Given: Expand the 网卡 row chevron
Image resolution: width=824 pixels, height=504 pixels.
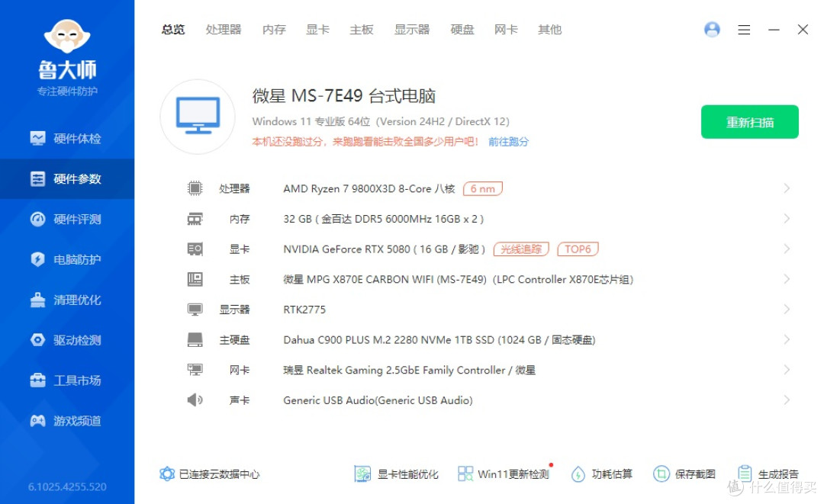Looking at the screenshot, I should [787, 370].
